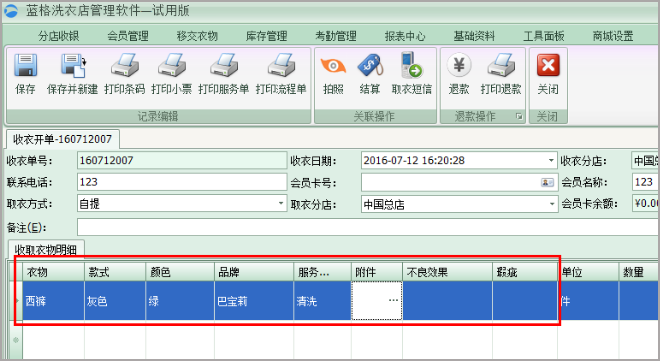
Task: Click the 衣物 column header
Action: pyautogui.click(x=53, y=272)
